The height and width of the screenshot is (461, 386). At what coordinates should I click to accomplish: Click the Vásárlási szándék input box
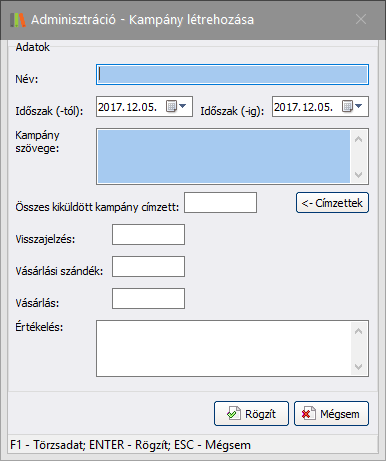click(148, 266)
